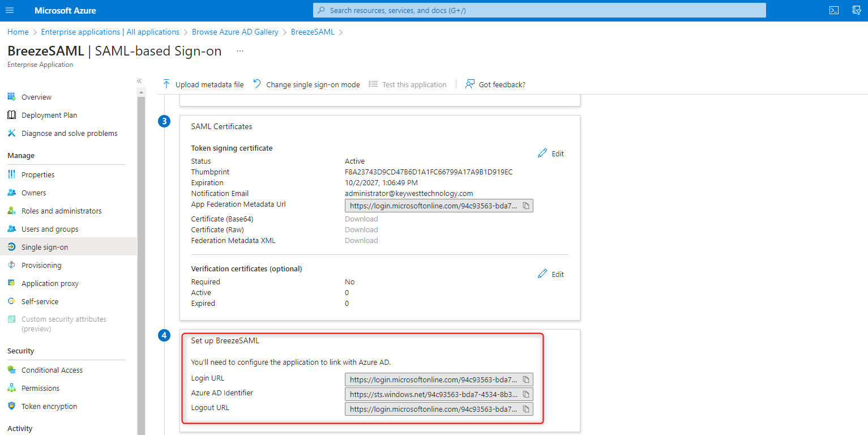Click the Users and groups icon
Viewport: 868px width, 435px height.
coord(11,229)
